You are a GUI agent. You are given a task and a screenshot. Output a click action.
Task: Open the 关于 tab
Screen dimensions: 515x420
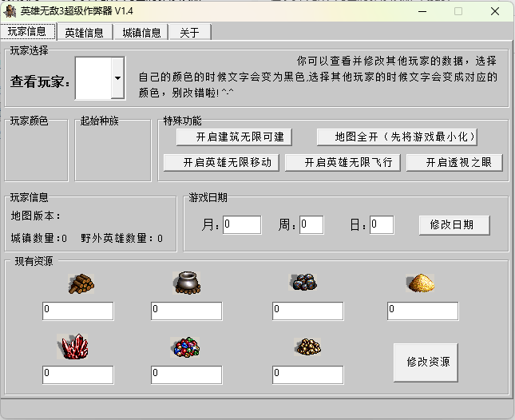(189, 33)
